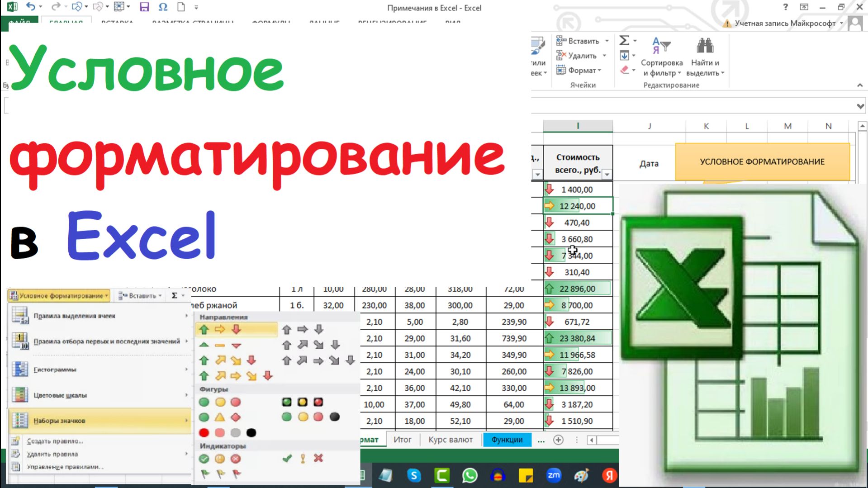Switch to the Курс валют sheet tab
Image resolution: width=868 pixels, height=488 pixels.
click(x=451, y=440)
